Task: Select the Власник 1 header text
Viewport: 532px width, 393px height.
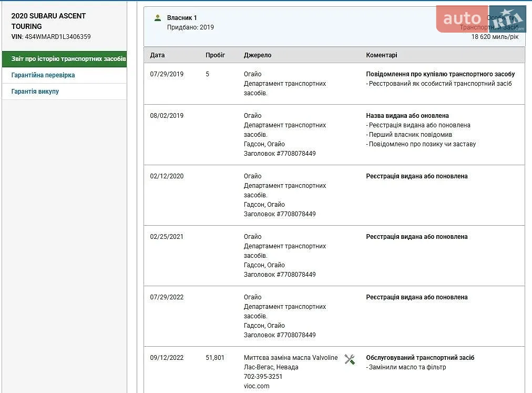Action: point(182,18)
